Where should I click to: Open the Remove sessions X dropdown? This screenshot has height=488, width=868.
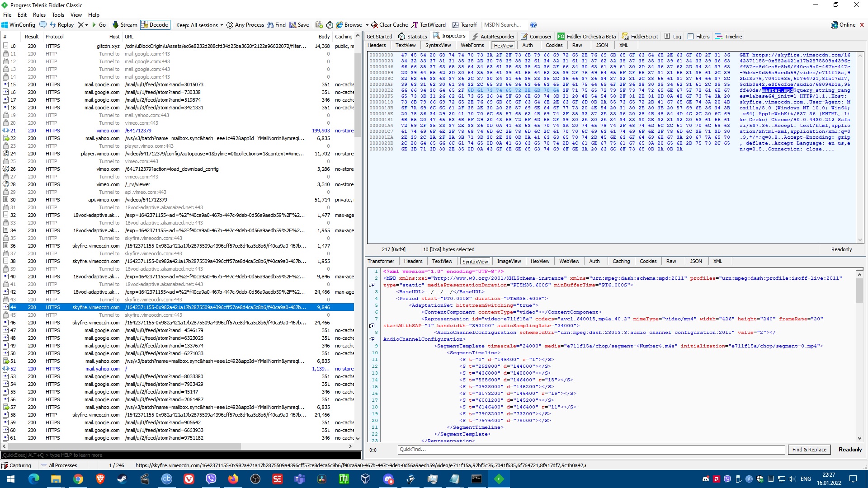pos(83,25)
